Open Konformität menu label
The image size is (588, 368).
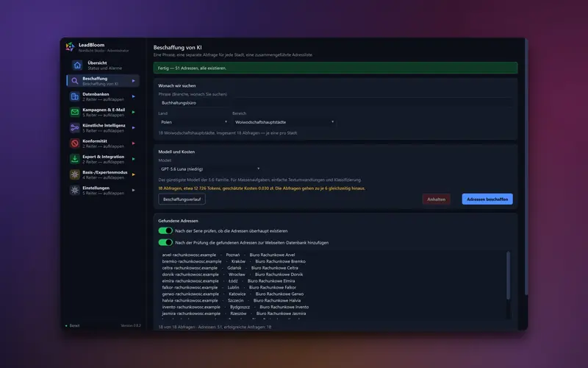point(95,141)
